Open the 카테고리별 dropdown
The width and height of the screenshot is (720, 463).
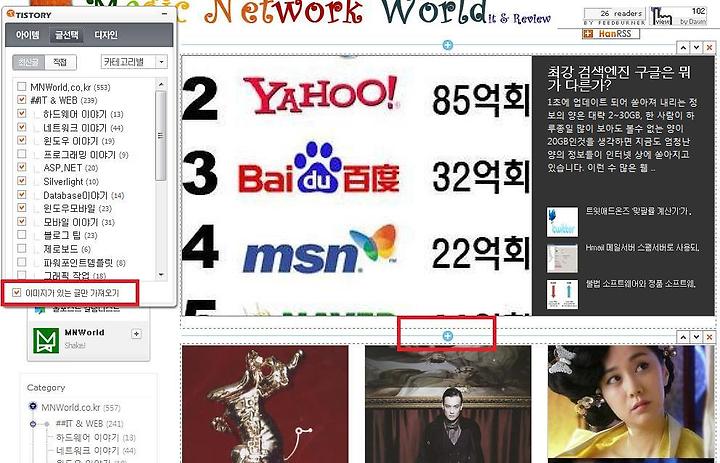pos(134,62)
